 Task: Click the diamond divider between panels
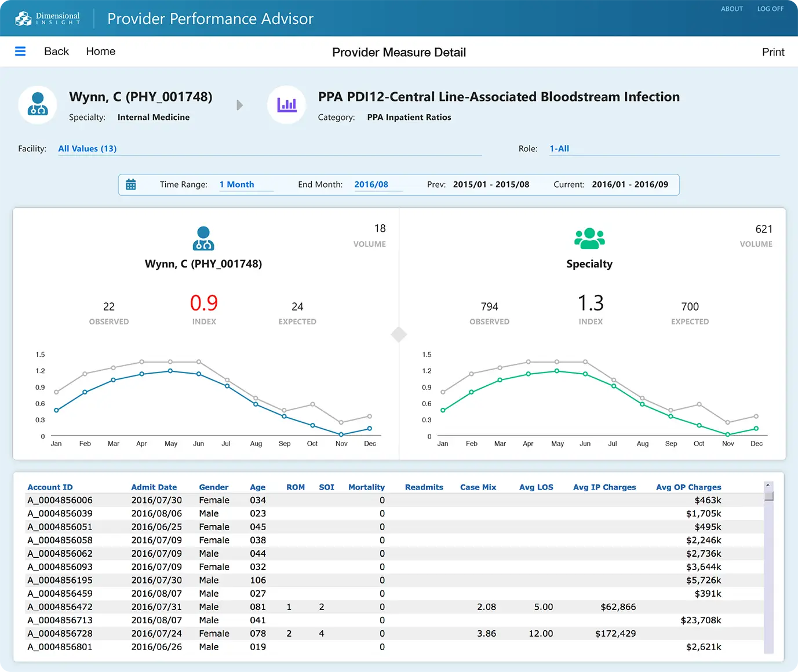pyautogui.click(x=399, y=334)
